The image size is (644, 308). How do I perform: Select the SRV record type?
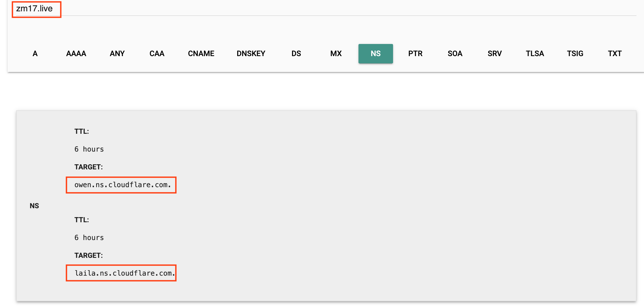coord(495,53)
